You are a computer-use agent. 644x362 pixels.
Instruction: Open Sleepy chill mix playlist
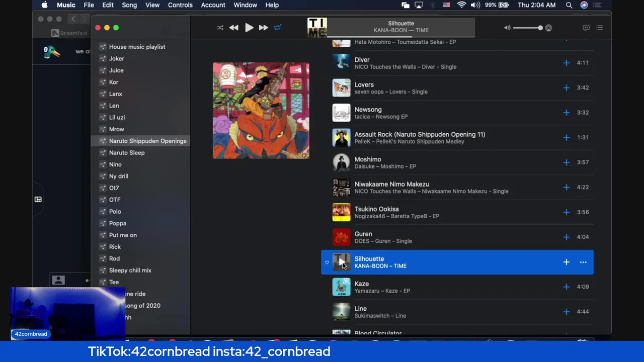130,270
